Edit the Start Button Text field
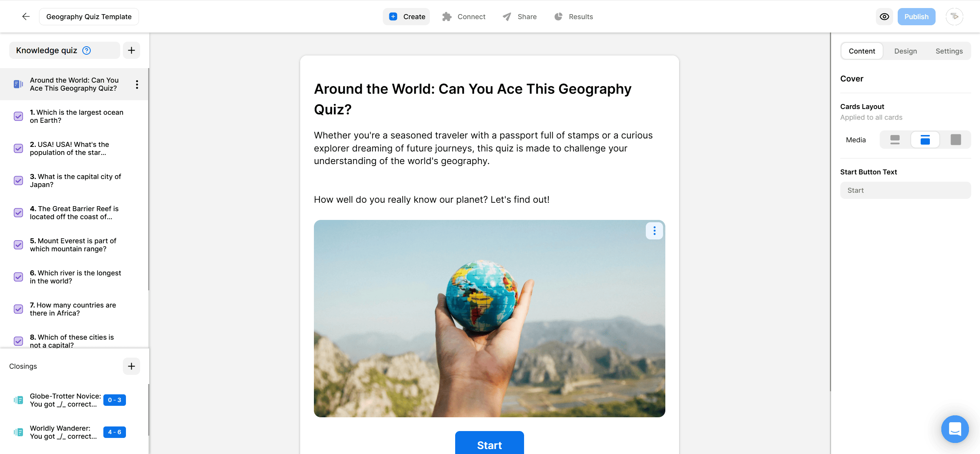This screenshot has height=454, width=980. click(x=905, y=190)
